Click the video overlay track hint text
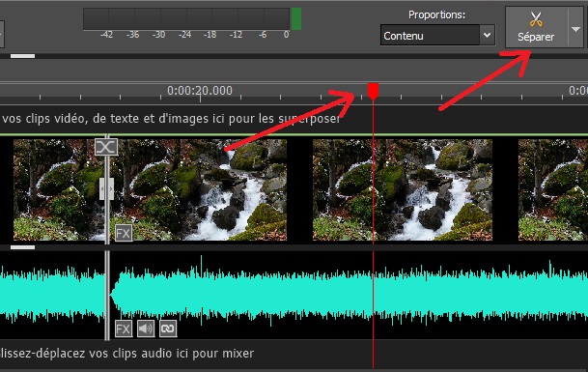This screenshot has height=372, width=588. tap(171, 119)
